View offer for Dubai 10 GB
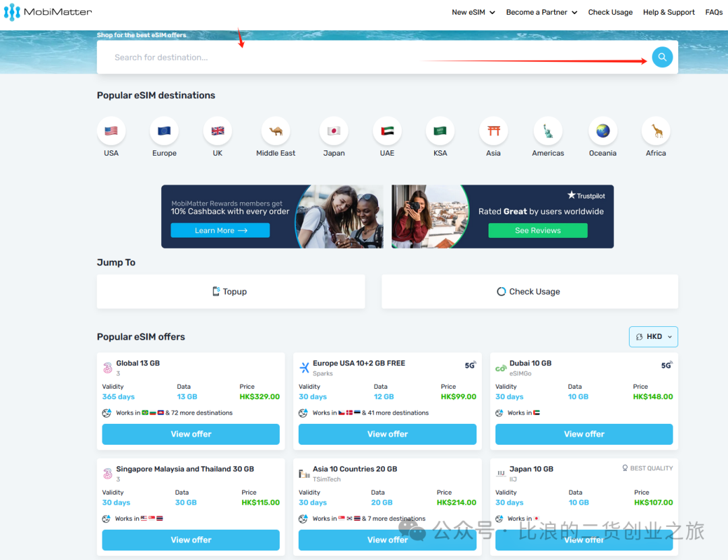This screenshot has height=560, width=728. [x=584, y=434]
